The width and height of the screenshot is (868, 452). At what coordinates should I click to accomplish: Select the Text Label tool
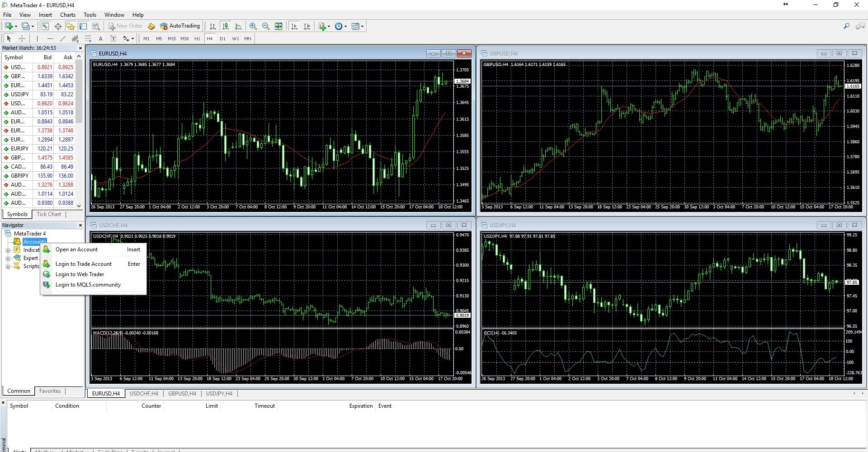(x=113, y=38)
